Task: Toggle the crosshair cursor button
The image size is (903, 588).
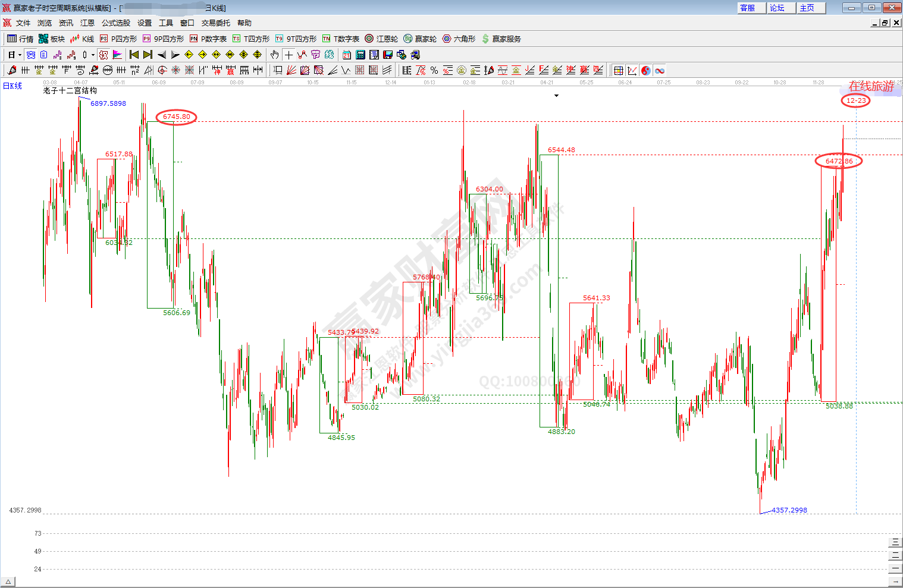Action: [289, 55]
